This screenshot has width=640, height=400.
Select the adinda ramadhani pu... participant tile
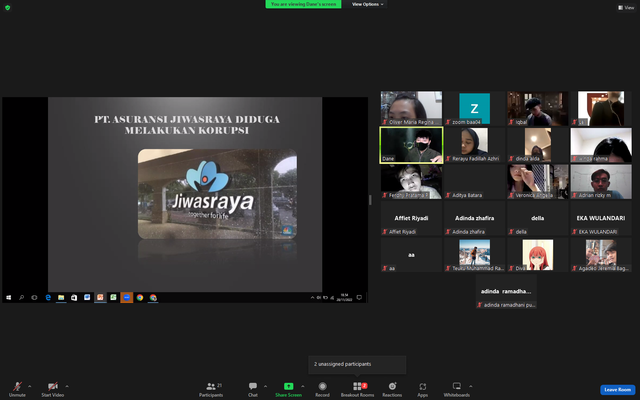pyautogui.click(x=506, y=292)
